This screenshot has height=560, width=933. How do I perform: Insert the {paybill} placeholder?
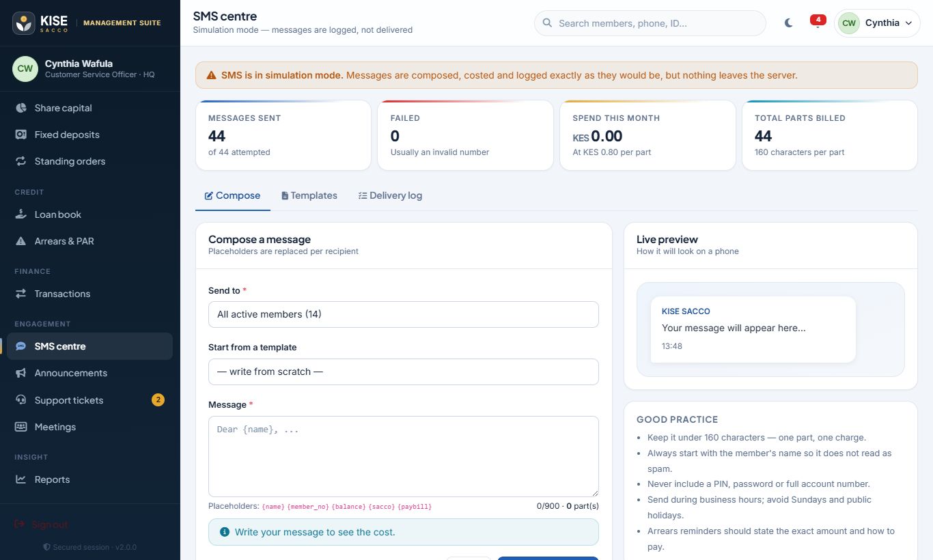pyautogui.click(x=415, y=507)
